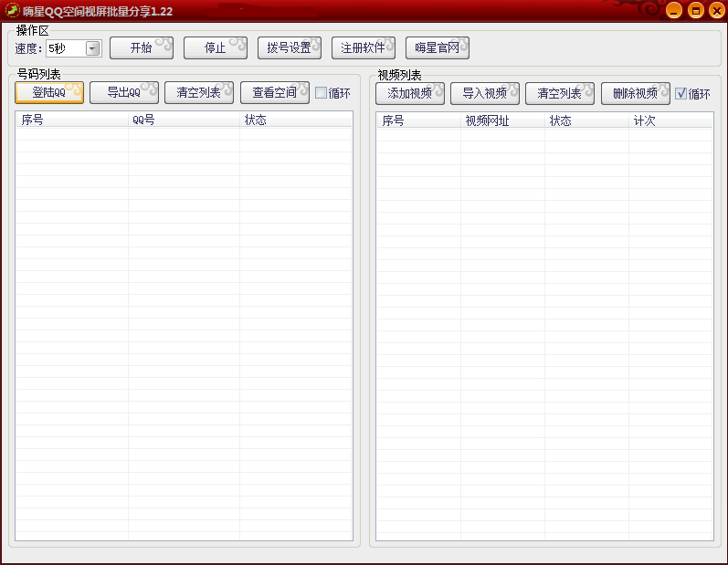
Task: Click 注册软件 to register software
Action: [x=363, y=47]
